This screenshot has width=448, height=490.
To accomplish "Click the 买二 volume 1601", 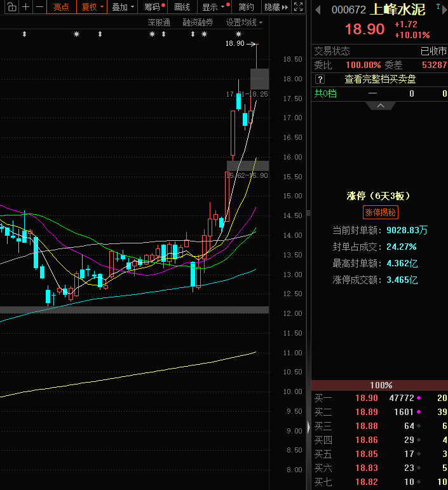I will [x=404, y=412].
